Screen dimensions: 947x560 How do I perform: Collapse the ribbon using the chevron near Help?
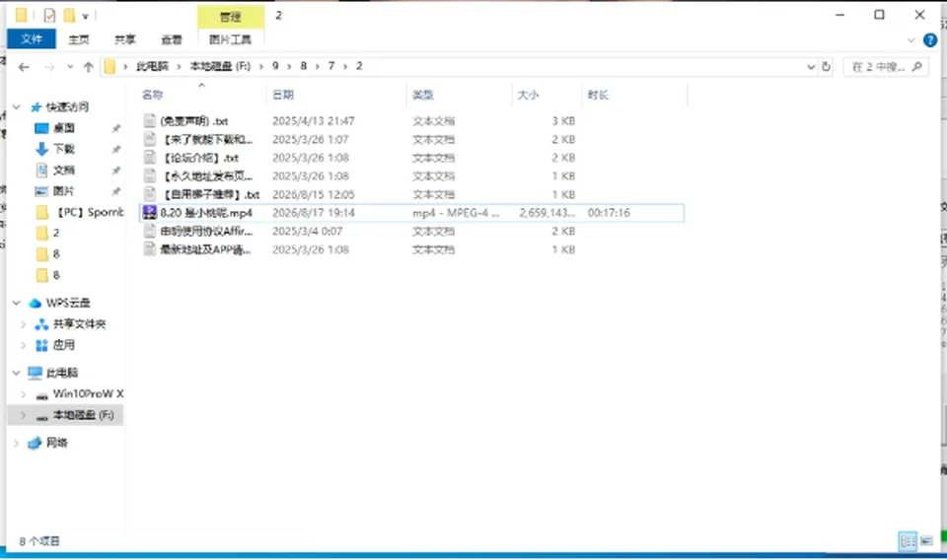(x=911, y=40)
